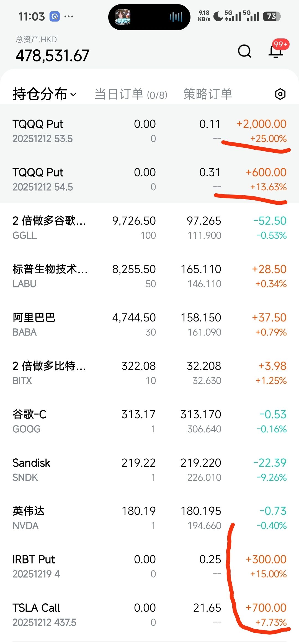
Task: Tap the search magnifier icon
Action: point(244,51)
